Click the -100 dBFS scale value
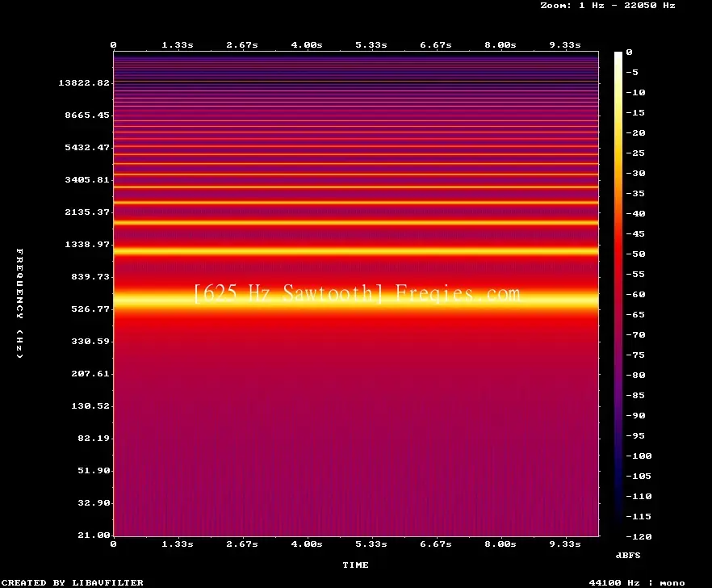This screenshot has width=712, height=588. click(639, 456)
